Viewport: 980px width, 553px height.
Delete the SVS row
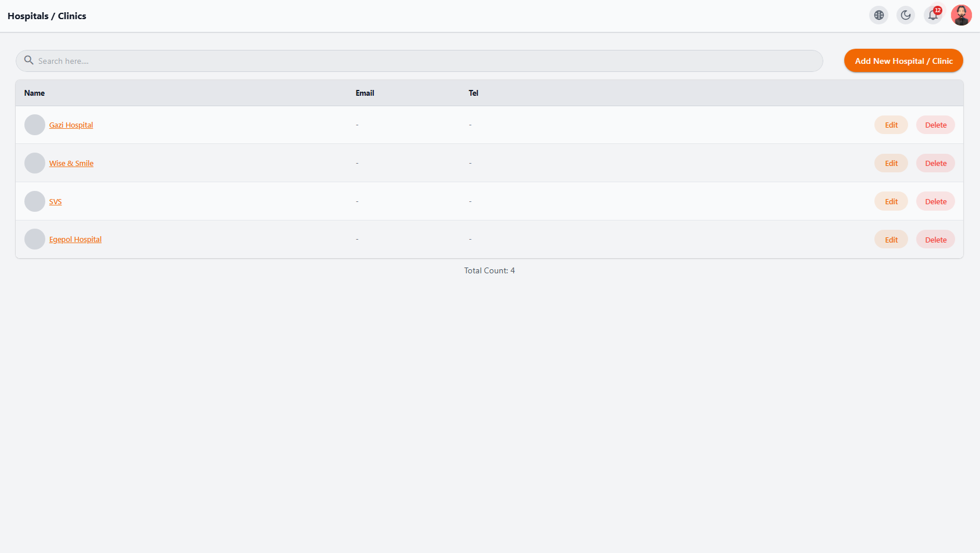point(936,201)
